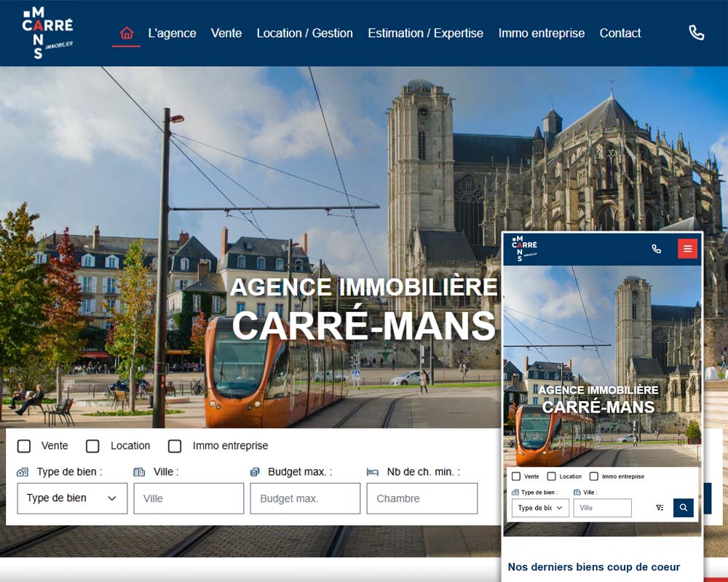
Task: Tap the phone icon in the mobile preview header
Action: tap(656, 249)
